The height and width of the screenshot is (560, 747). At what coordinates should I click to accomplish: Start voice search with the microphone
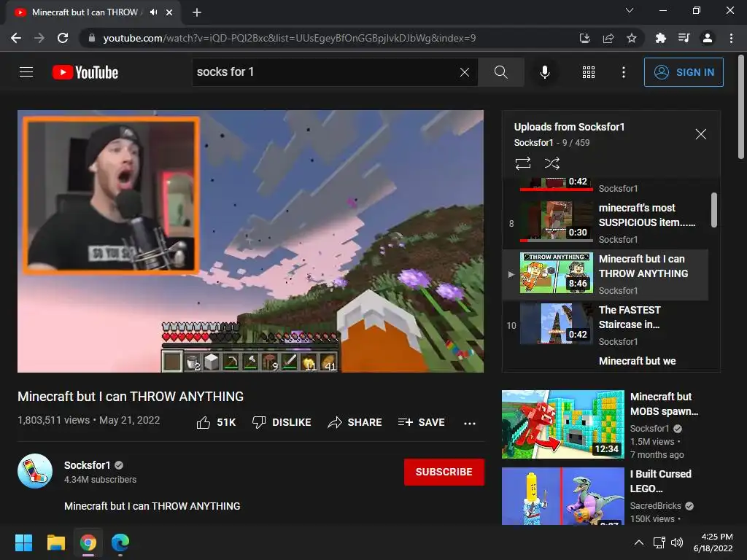pyautogui.click(x=544, y=72)
